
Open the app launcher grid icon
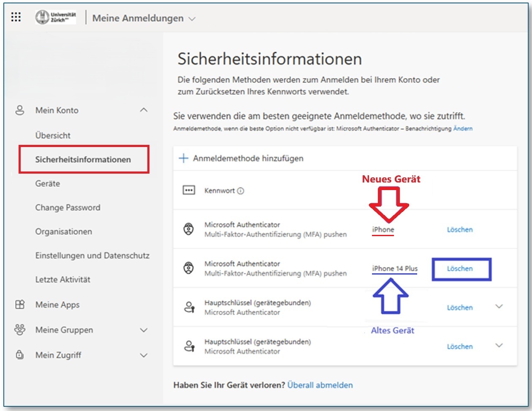[16, 17]
